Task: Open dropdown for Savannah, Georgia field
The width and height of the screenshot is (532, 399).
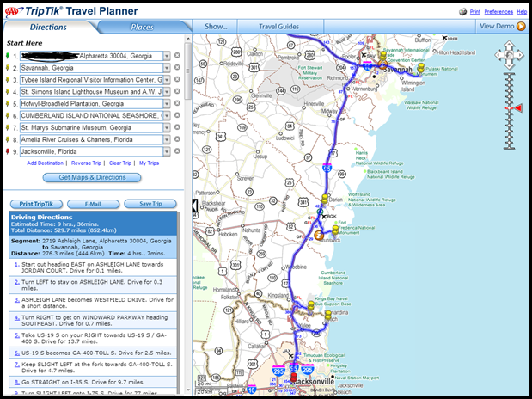Action: click(x=167, y=68)
